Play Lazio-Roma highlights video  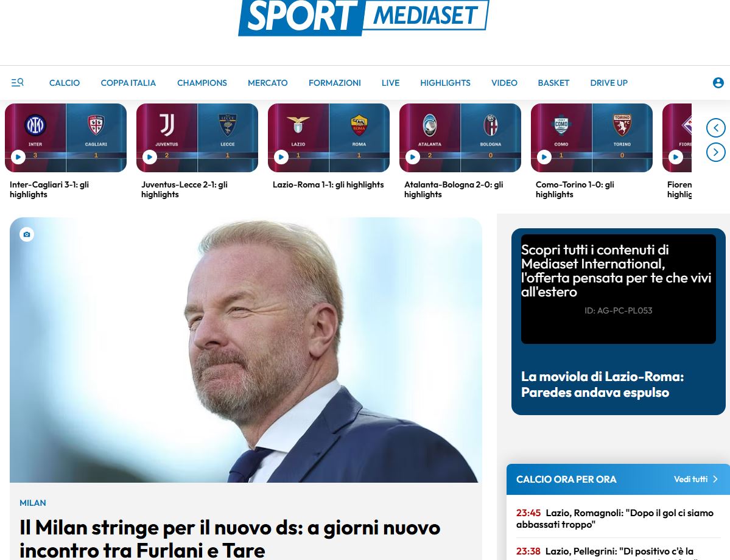click(281, 157)
